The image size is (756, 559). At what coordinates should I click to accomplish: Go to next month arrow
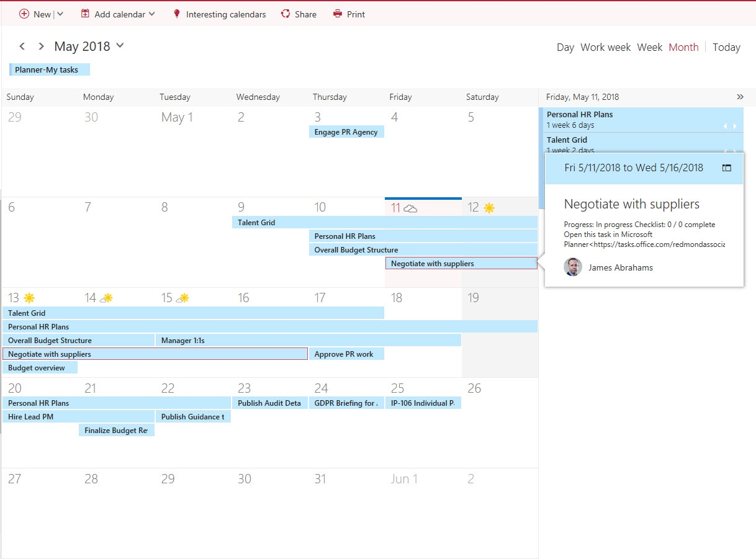click(x=41, y=46)
